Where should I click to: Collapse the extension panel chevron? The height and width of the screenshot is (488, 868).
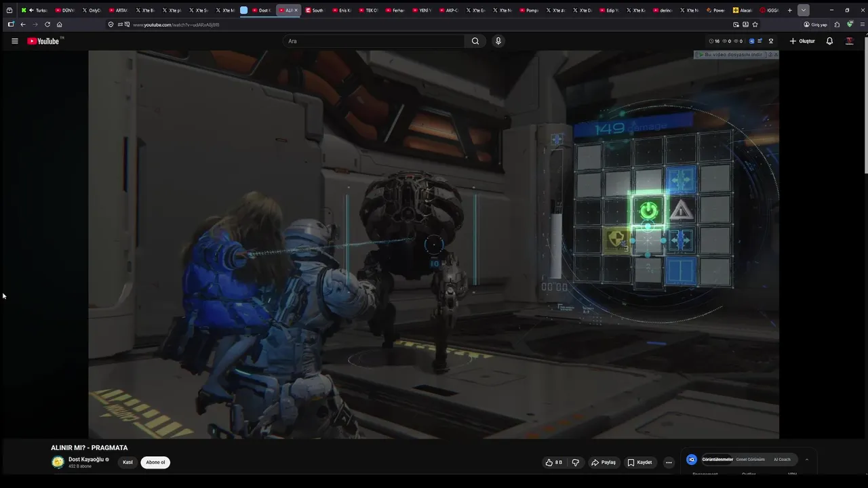click(806, 460)
